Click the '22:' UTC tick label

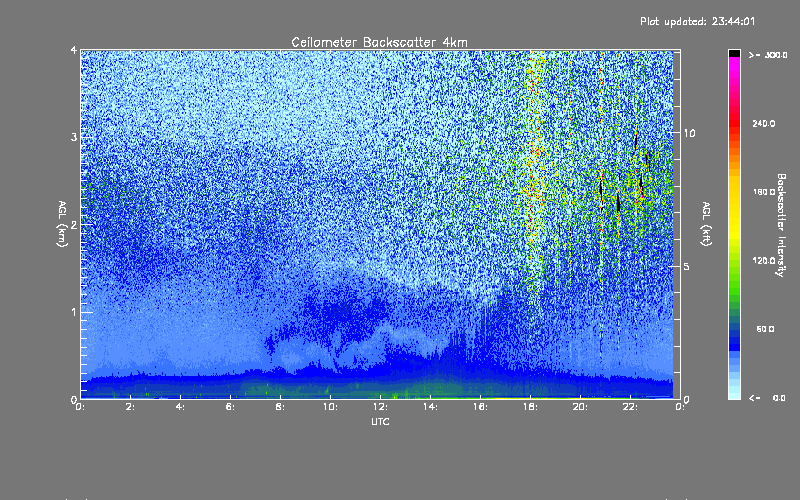[630, 407]
